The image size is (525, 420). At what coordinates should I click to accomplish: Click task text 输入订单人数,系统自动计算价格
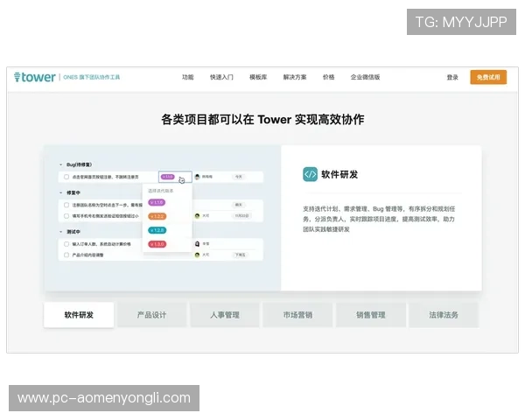101,244
